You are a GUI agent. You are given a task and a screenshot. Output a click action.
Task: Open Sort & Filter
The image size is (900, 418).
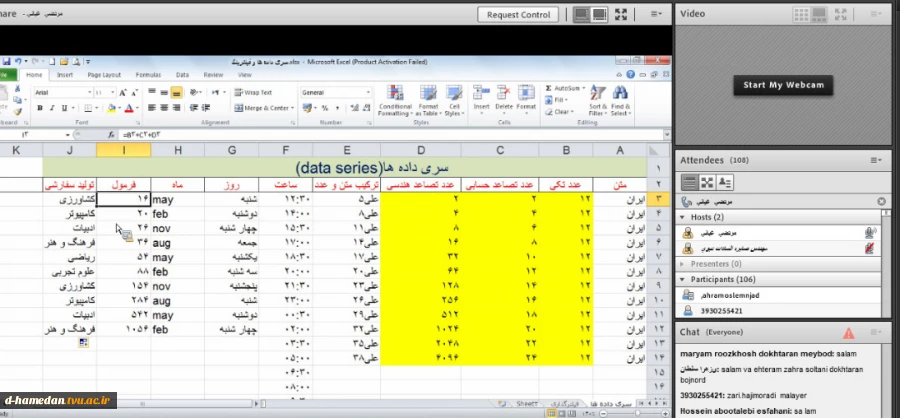[x=598, y=101]
